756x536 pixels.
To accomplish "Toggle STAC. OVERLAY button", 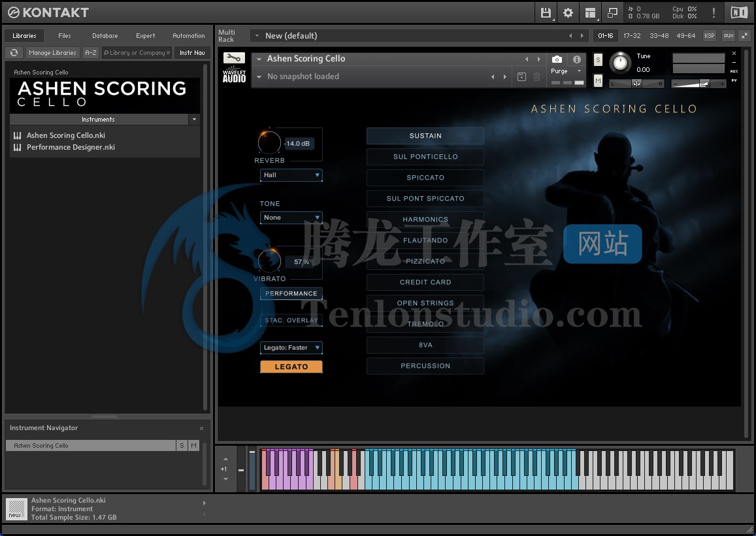I will (291, 320).
